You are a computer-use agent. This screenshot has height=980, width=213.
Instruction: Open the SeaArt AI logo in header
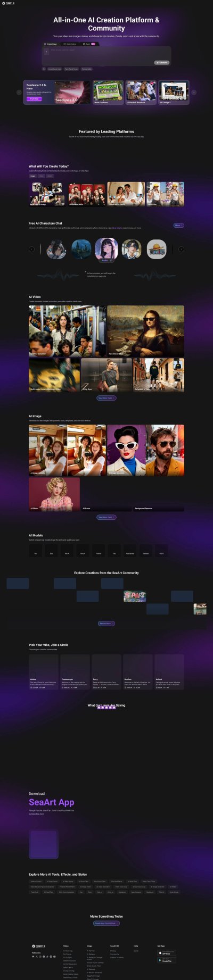click(8, 3)
